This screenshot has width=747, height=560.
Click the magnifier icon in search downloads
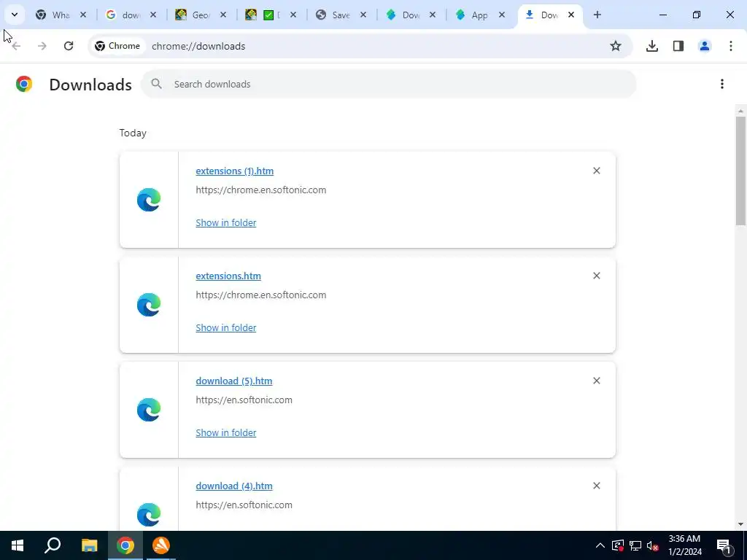point(156,84)
